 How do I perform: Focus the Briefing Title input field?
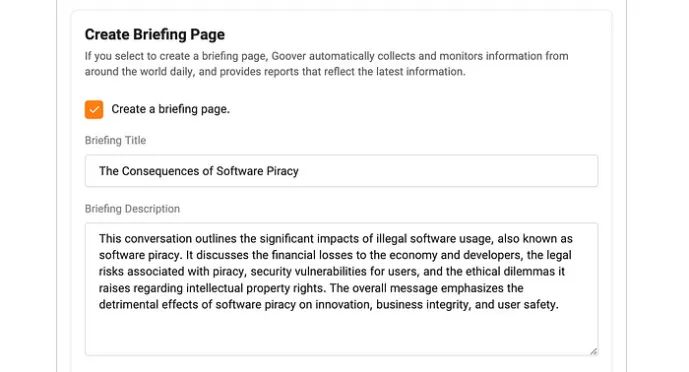tap(341, 171)
